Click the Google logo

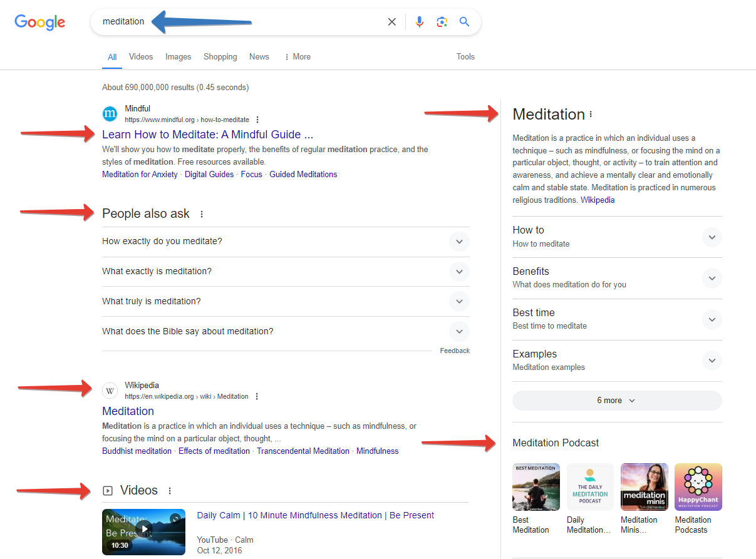tap(40, 23)
